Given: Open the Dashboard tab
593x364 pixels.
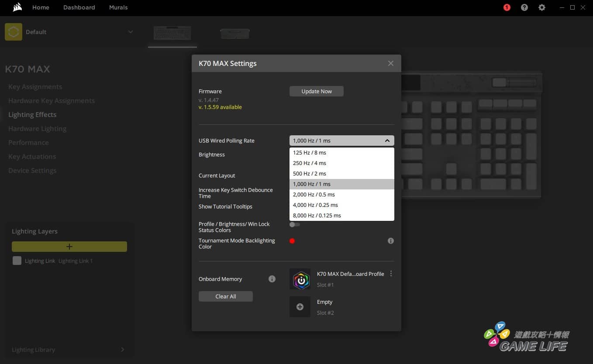Looking at the screenshot, I should click(79, 7).
